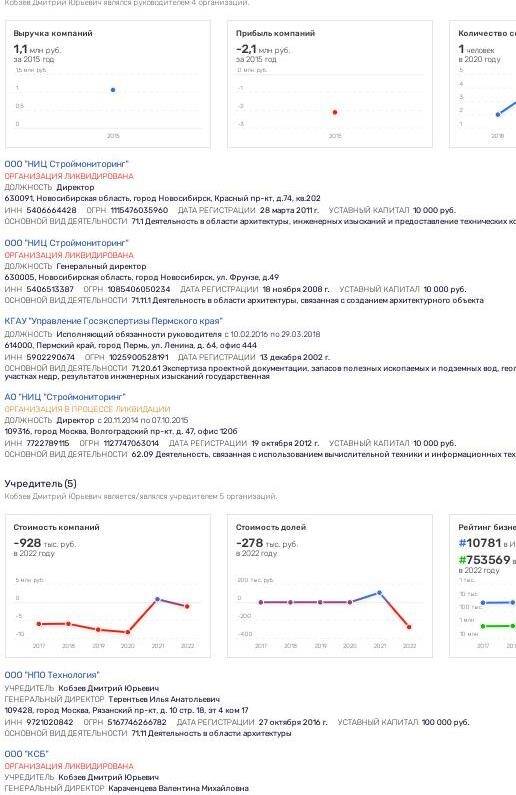The height and width of the screenshot is (795, 516).
Task: Click red 2015 point in Прибыль компаний chart
Action: 335,113
